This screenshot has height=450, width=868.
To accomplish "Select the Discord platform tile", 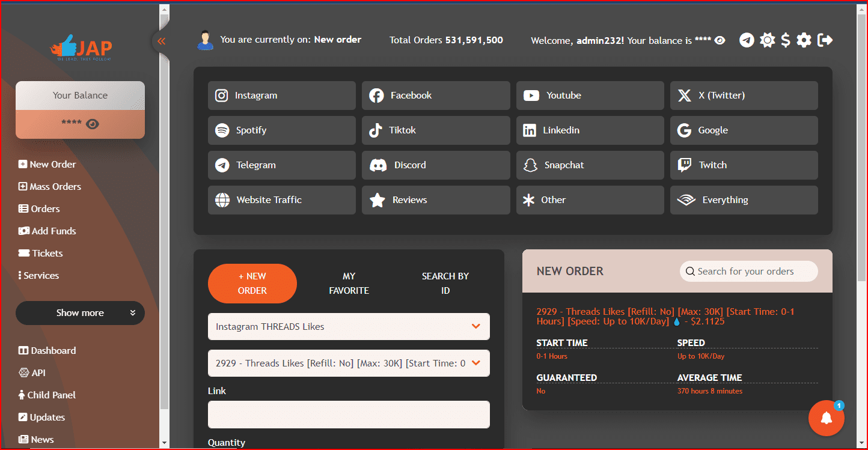I will point(435,165).
